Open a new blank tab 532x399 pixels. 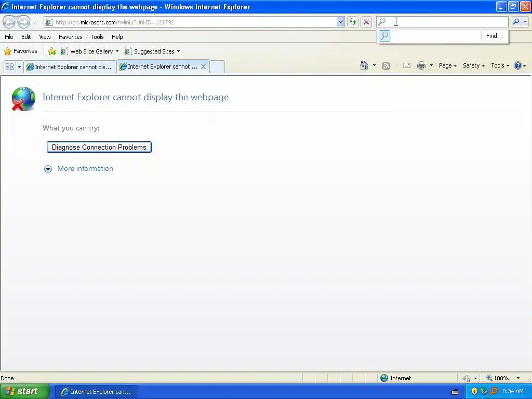pyautogui.click(x=217, y=66)
